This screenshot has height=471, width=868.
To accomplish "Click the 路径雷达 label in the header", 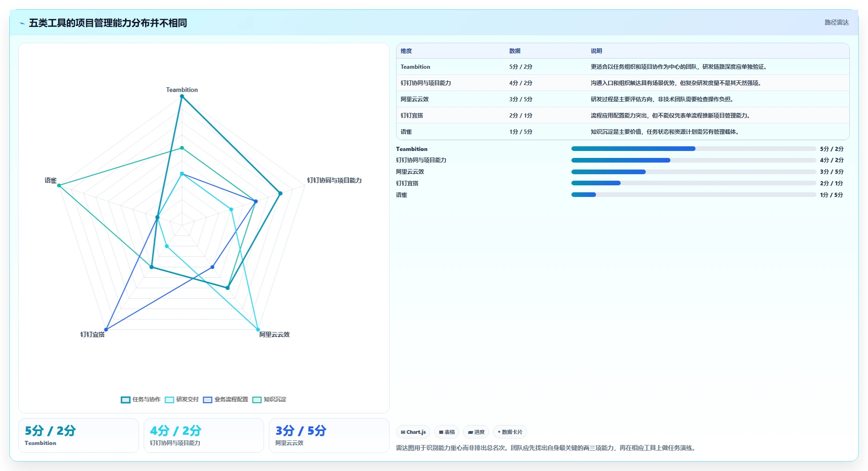I will point(836,22).
